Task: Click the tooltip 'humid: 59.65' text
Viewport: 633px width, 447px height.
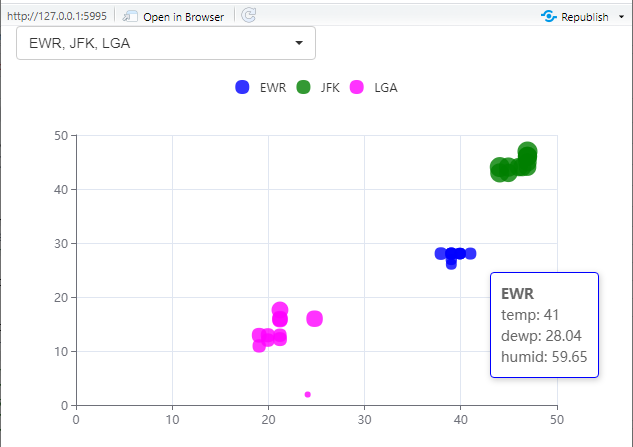Action: pos(544,357)
